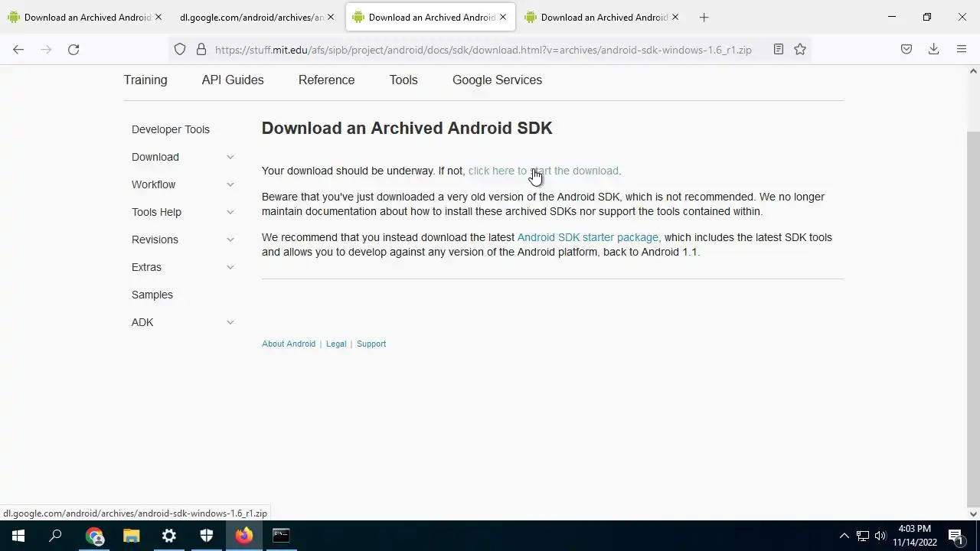The image size is (980, 551).
Task: Open the Samples sidebar link
Action: point(152,295)
